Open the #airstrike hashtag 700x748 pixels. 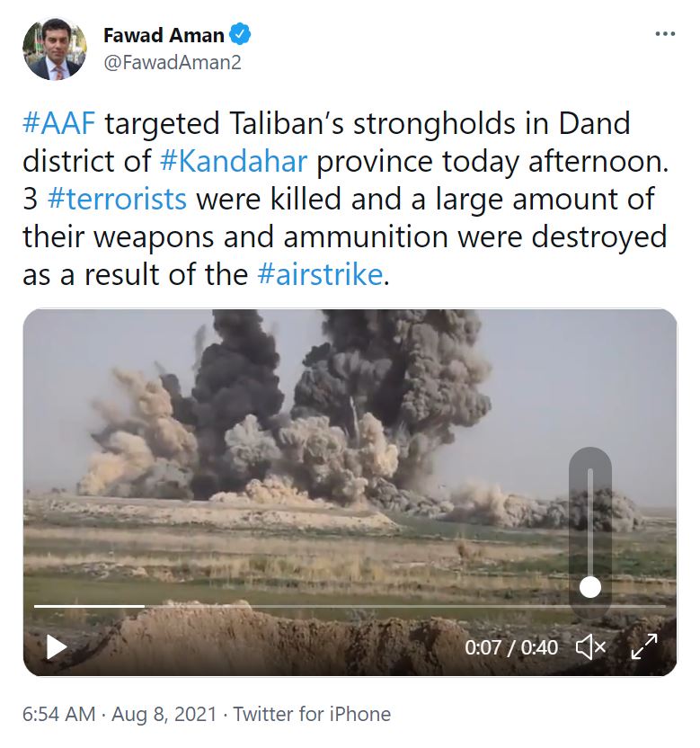pyautogui.click(x=320, y=274)
